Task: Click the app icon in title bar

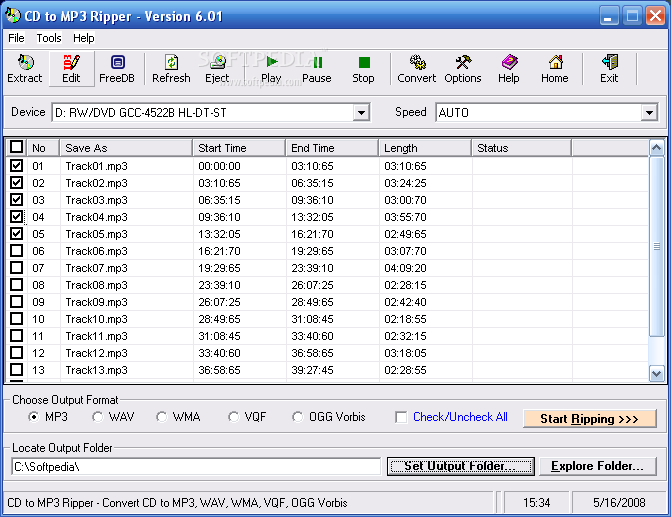Action: [12, 16]
